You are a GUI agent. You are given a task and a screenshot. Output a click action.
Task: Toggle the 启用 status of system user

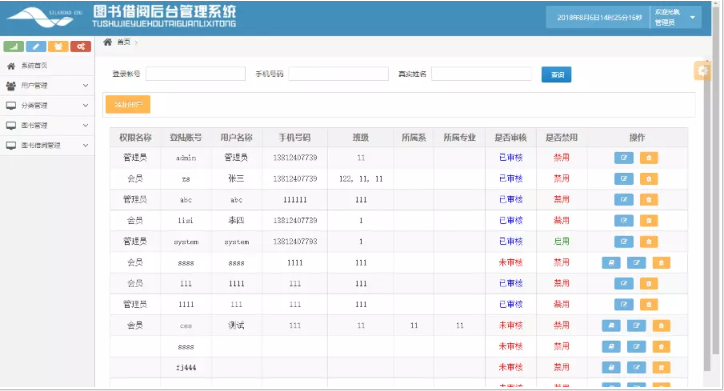(561, 241)
